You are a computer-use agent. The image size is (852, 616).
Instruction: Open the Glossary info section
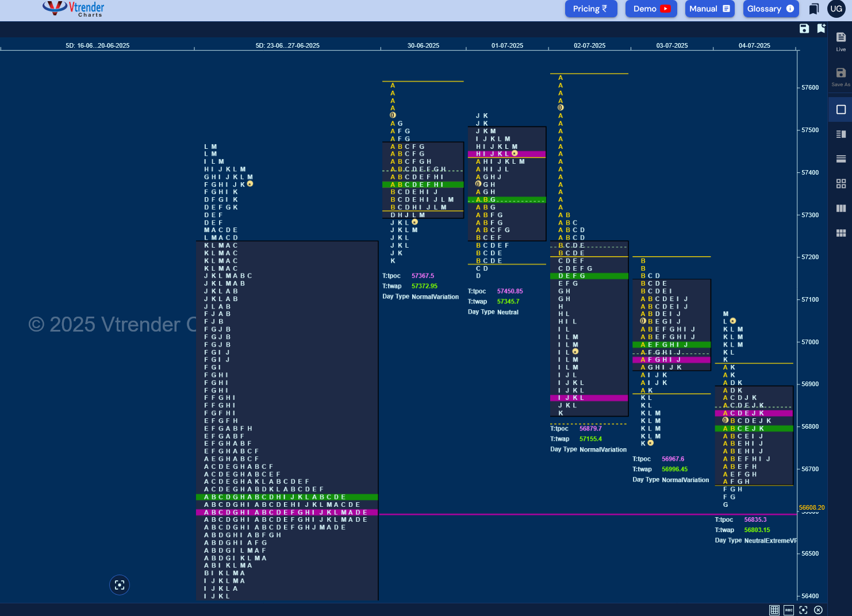(x=770, y=9)
